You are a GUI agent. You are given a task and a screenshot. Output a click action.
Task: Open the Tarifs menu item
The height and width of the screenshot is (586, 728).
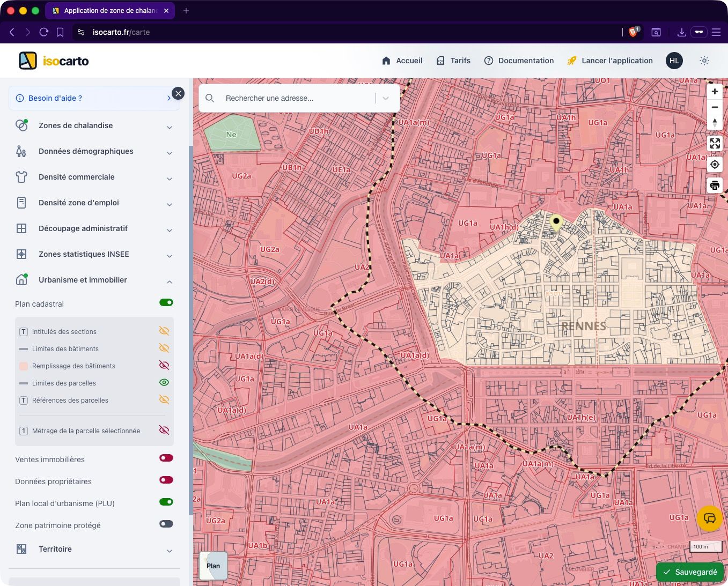453,61
